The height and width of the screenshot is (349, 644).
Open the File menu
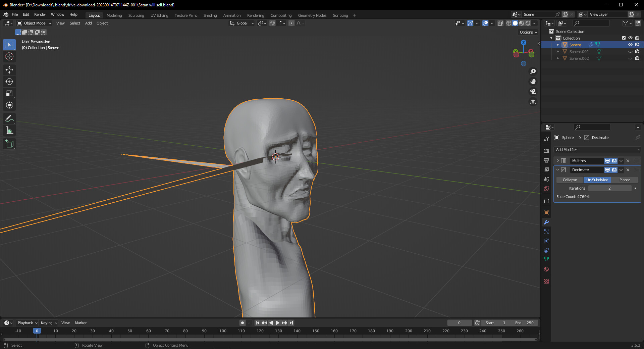(15, 14)
